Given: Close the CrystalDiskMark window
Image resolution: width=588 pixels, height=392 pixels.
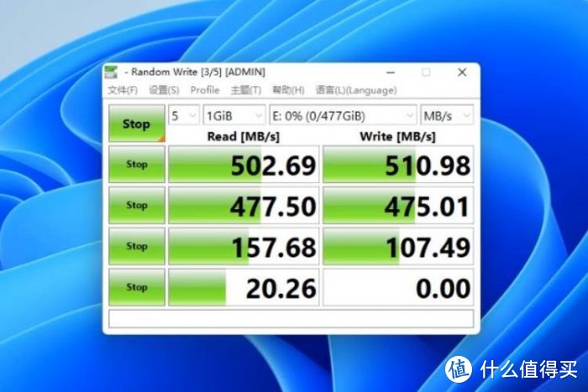Looking at the screenshot, I should (x=462, y=72).
